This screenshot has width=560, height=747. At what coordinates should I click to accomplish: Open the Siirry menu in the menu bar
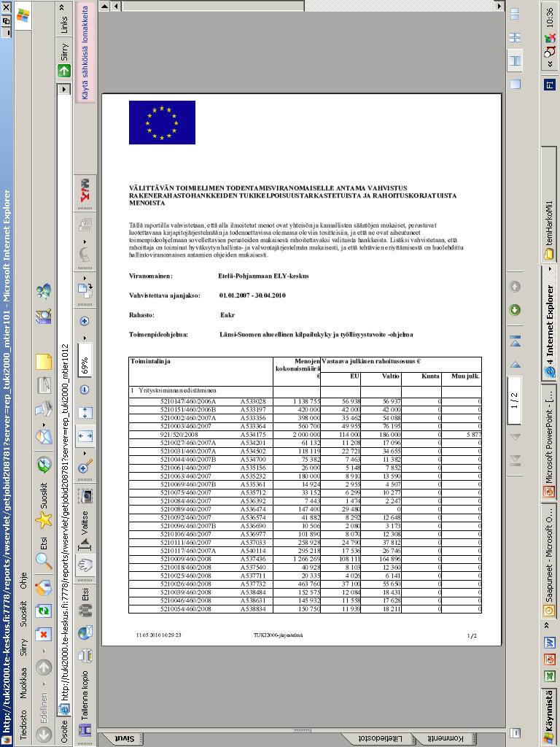click(x=23, y=649)
